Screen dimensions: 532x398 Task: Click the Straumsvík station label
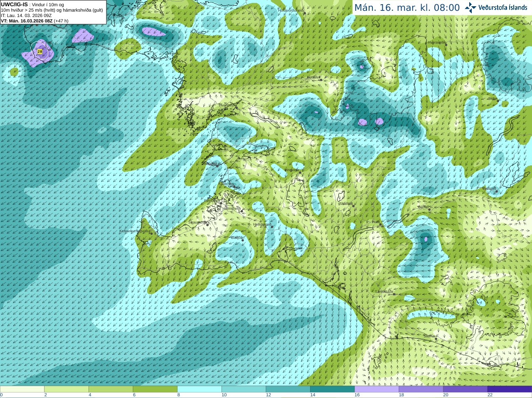(197, 222)
